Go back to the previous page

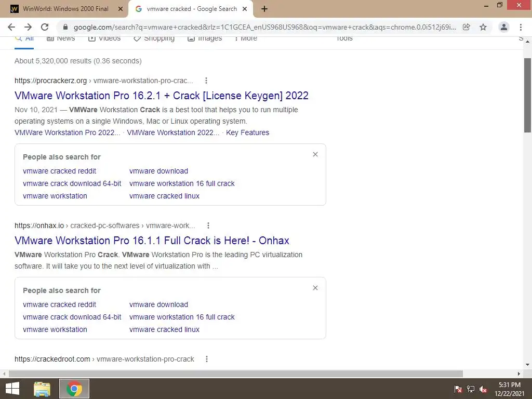pyautogui.click(x=11, y=27)
